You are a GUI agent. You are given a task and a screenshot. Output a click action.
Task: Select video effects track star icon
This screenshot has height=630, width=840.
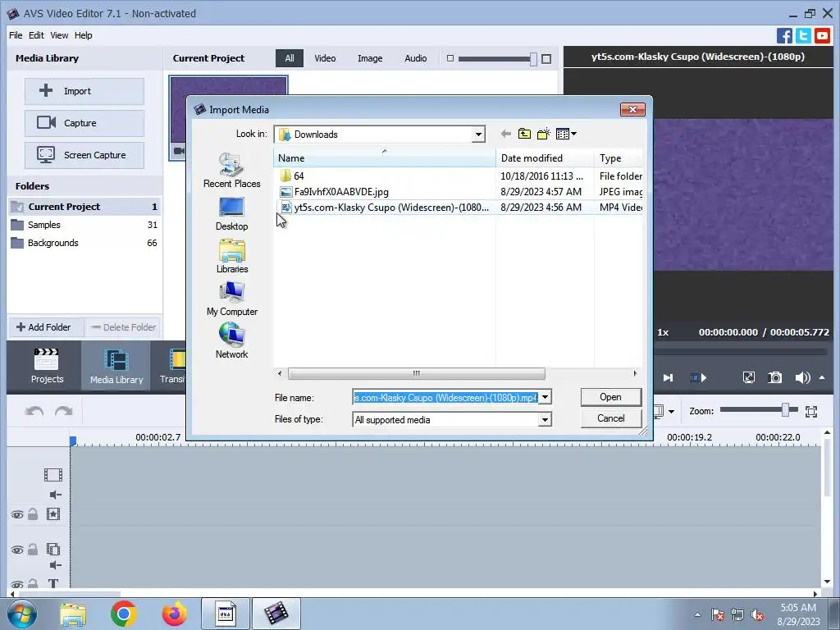coord(53,514)
